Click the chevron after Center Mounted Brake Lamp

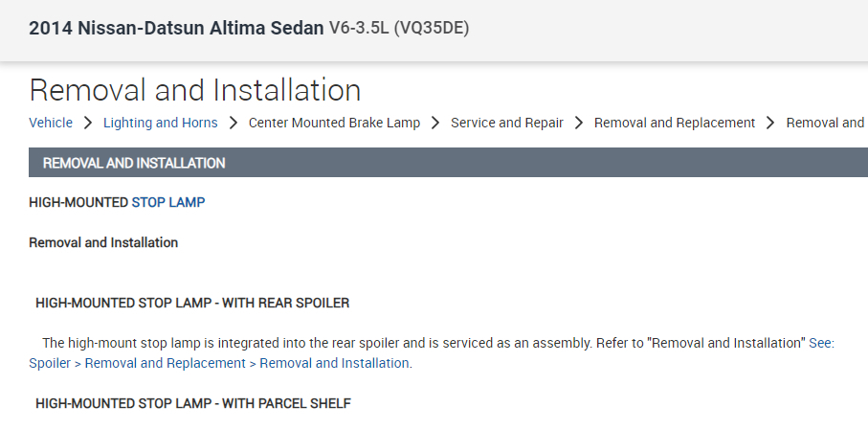click(x=435, y=123)
